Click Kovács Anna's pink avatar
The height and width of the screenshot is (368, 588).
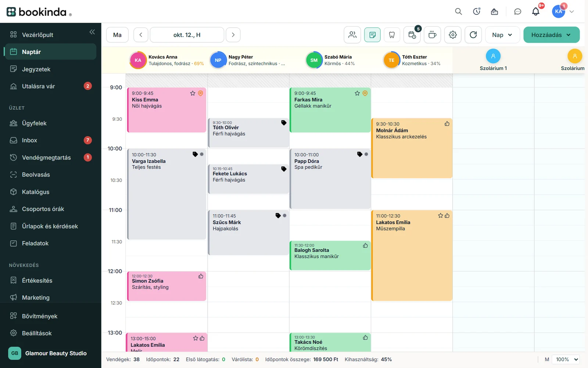tap(138, 60)
